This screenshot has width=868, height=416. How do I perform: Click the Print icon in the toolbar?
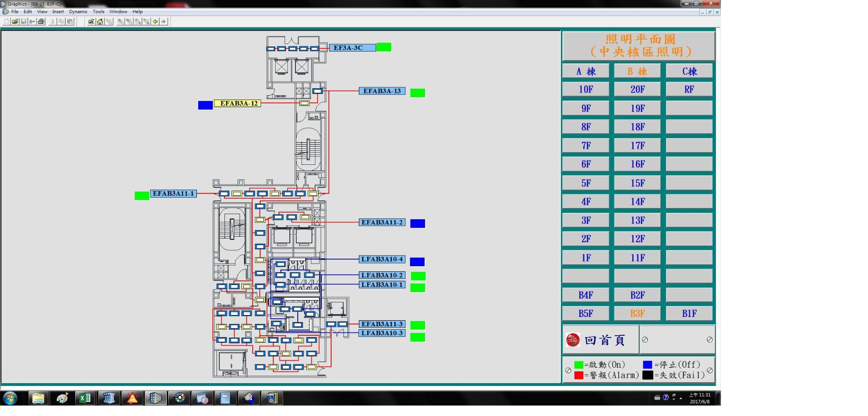(41, 22)
